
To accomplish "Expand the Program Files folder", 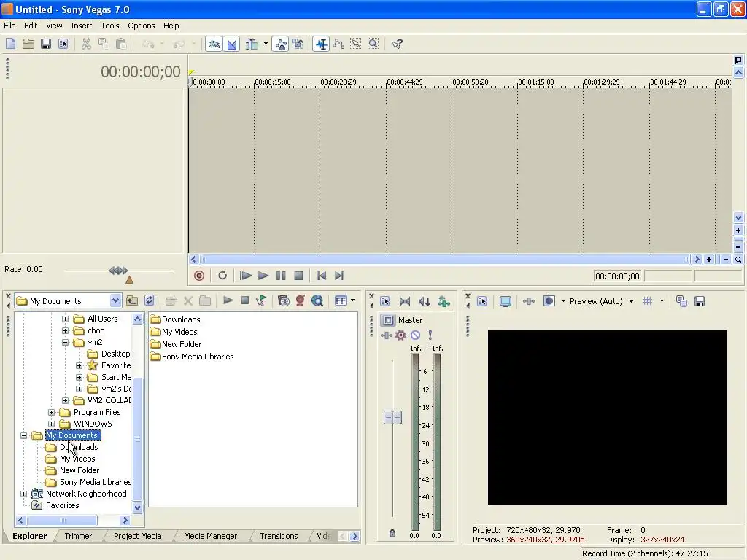I will 52,412.
